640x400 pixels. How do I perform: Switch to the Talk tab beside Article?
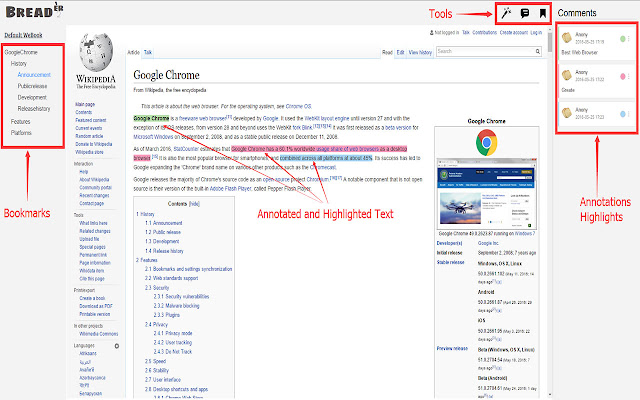148,52
